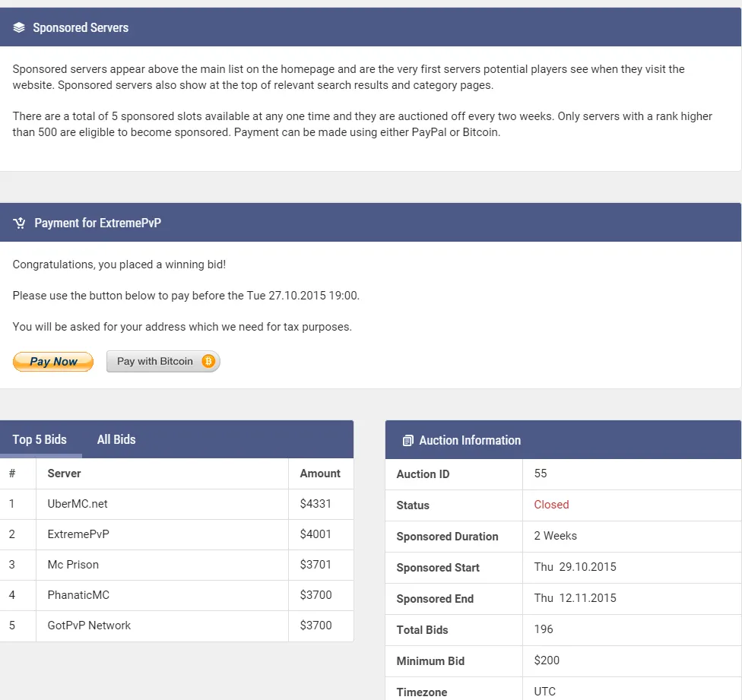Click PhanaticMC's $3700 amount
Screen dimensions: 742x700
click(316, 595)
